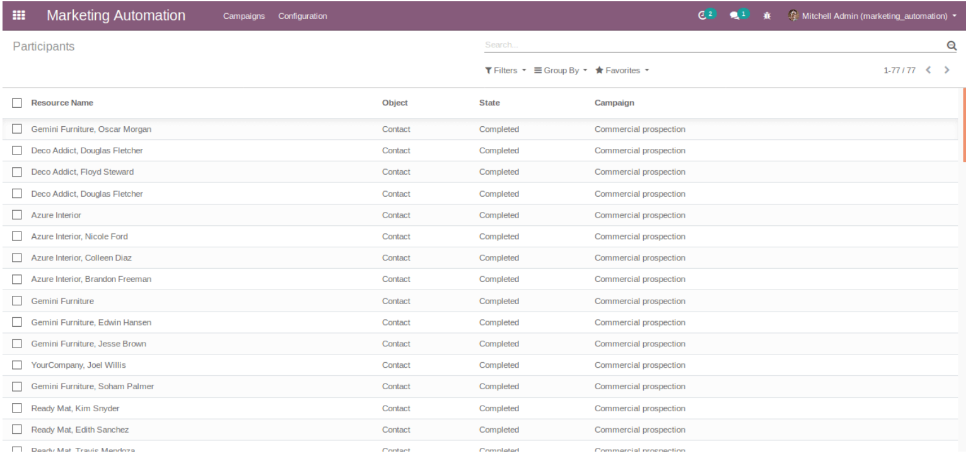Click the debug bug icon
The height and width of the screenshot is (463, 980).
coord(767,16)
